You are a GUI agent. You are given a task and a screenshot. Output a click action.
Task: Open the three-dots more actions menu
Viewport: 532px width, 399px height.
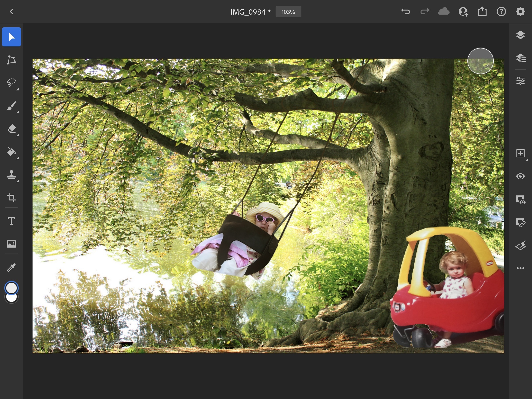coord(520,268)
